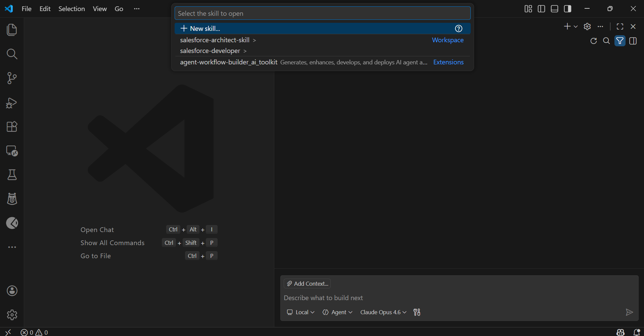Open the Manage gear in activity bar
This screenshot has height=336, width=644.
(12, 315)
